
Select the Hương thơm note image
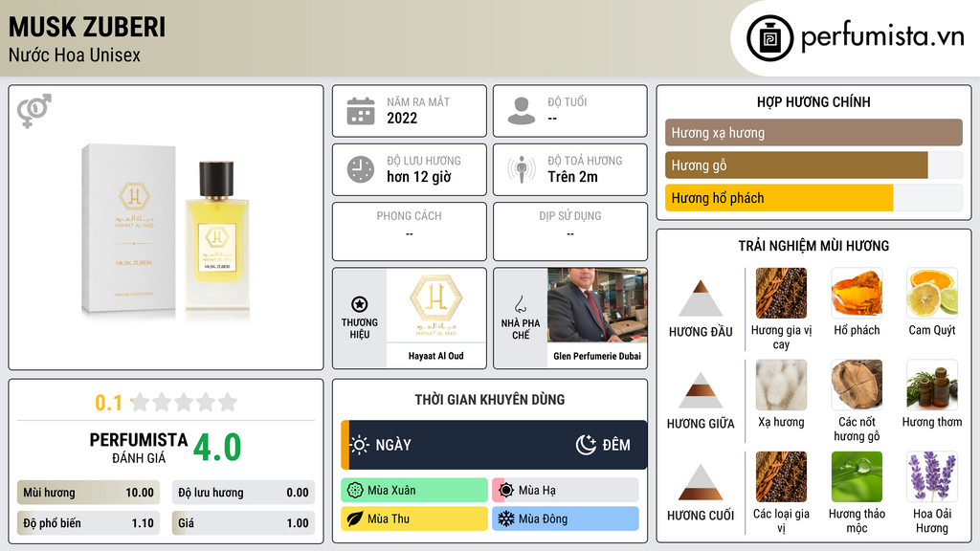pyautogui.click(x=932, y=386)
